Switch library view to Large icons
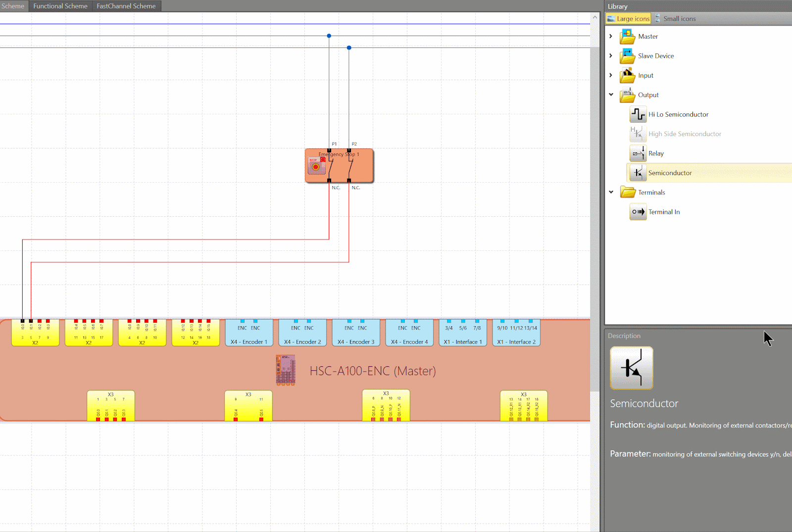Image resolution: width=792 pixels, height=532 pixels. 628,18
